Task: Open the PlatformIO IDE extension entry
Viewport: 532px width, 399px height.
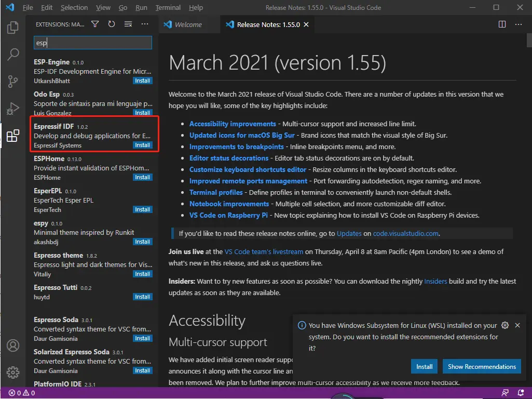Action: (92, 384)
